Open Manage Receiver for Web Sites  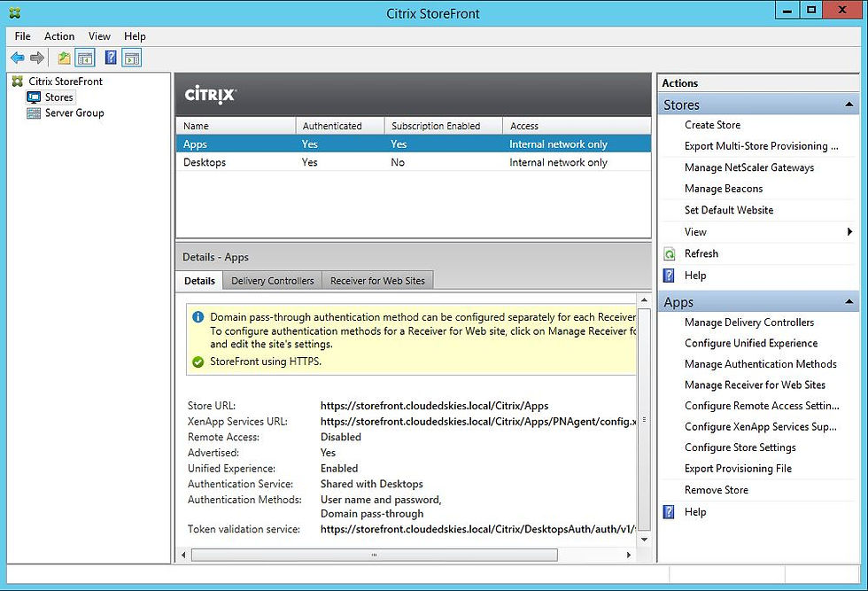[x=755, y=385]
